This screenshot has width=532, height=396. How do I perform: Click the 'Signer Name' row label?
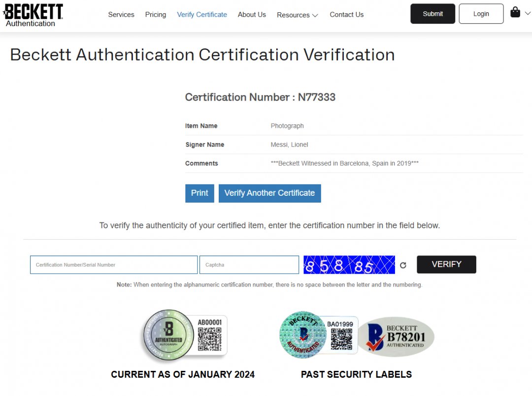204,144
